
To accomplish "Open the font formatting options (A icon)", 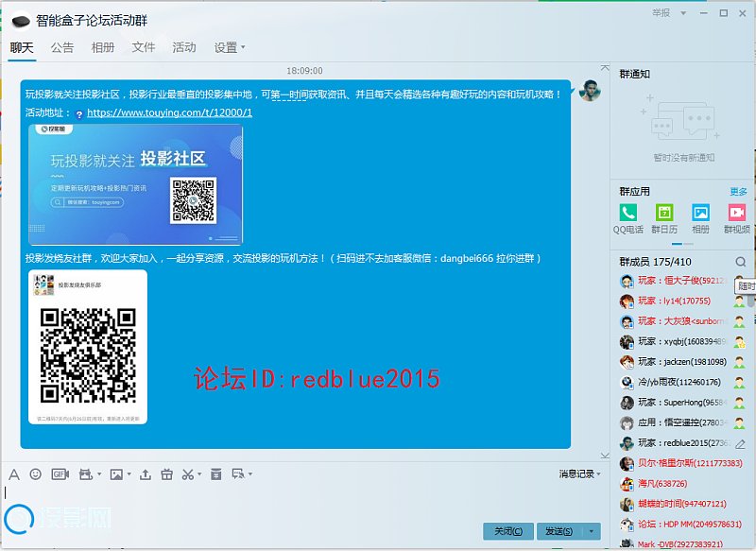I will pos(14,474).
